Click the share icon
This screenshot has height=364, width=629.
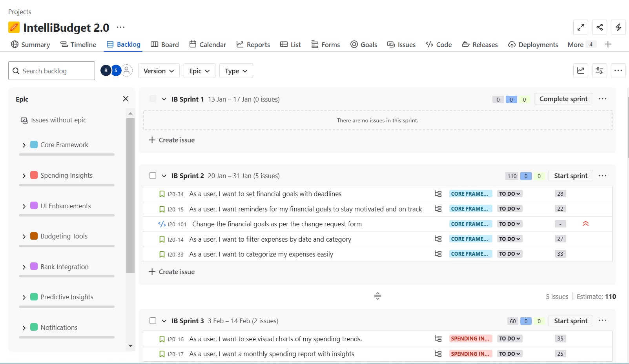pos(600,27)
